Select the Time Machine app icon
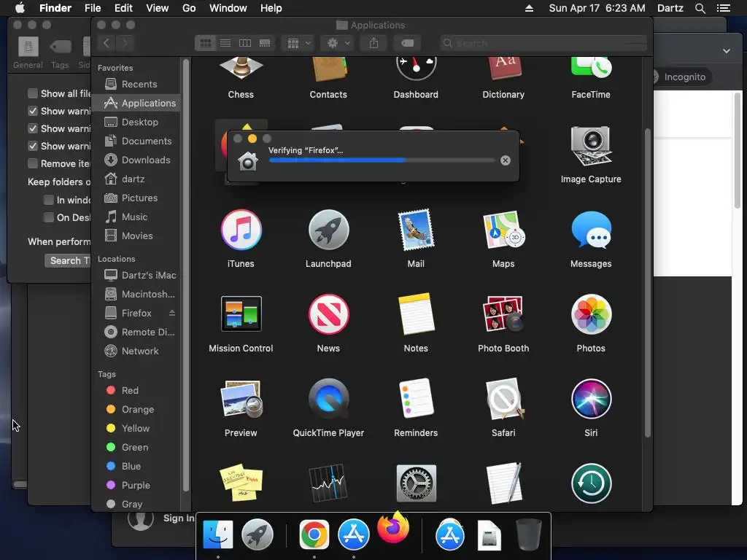 (591, 483)
